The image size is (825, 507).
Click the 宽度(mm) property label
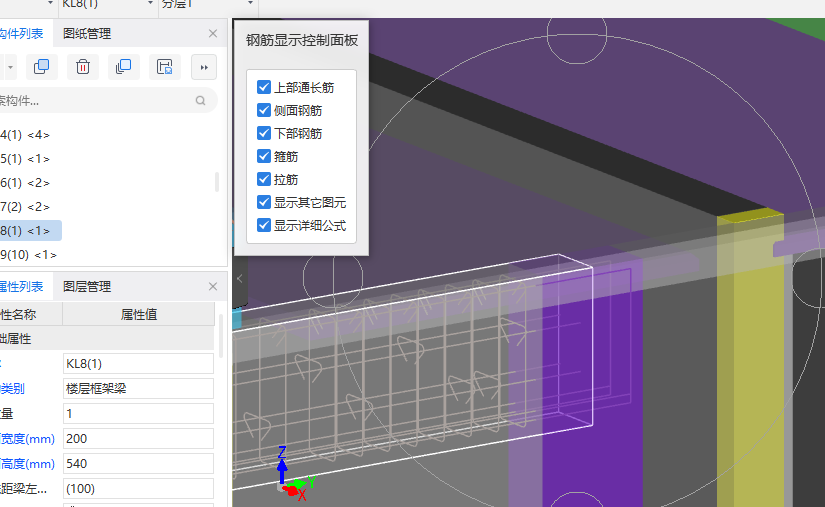pos(27,439)
